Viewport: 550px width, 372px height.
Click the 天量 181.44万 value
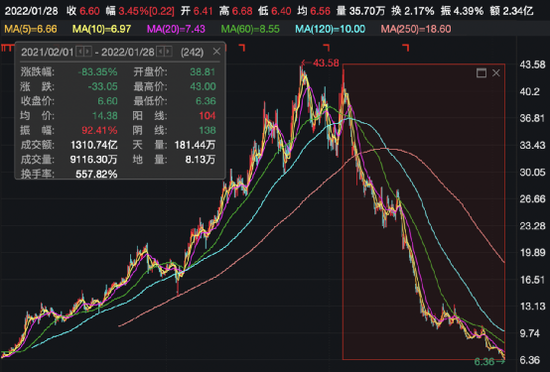pyautogui.click(x=195, y=145)
